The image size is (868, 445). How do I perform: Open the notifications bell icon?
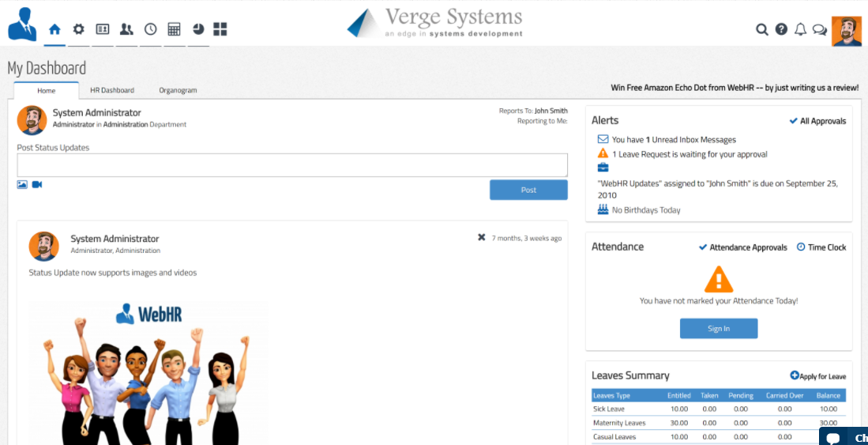800,29
